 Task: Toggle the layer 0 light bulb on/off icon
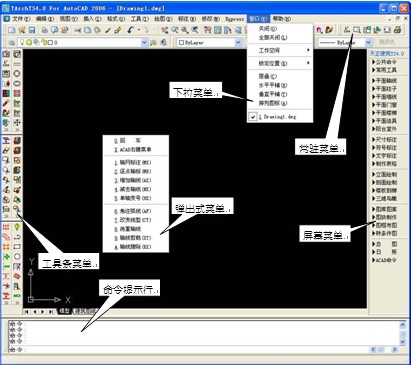22,42
